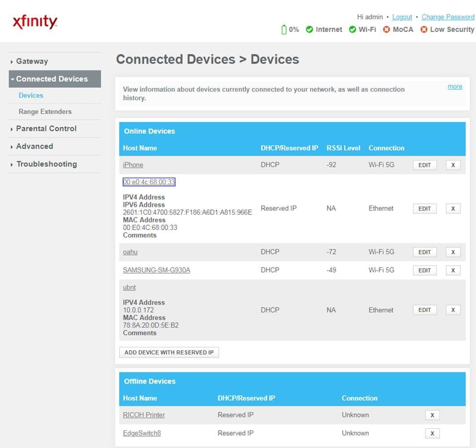This screenshot has width=476, height=448.
Task: Collapse the Connected Devices section
Action: click(51, 79)
